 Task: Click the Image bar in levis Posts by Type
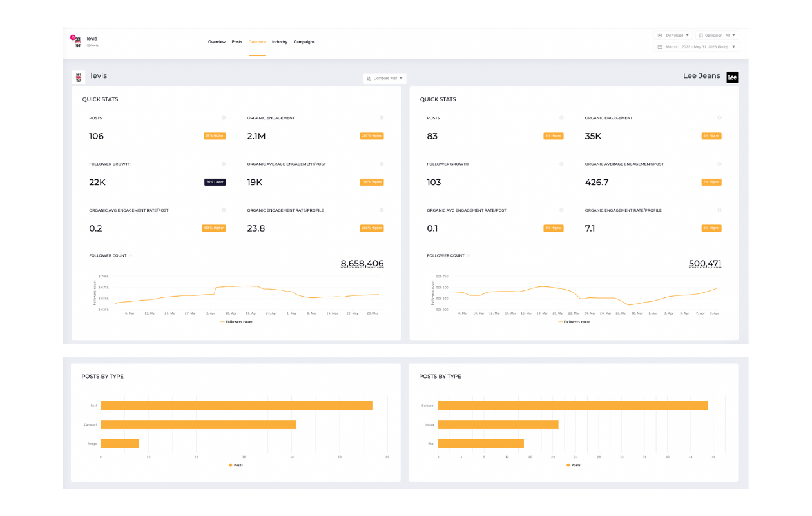(x=120, y=444)
